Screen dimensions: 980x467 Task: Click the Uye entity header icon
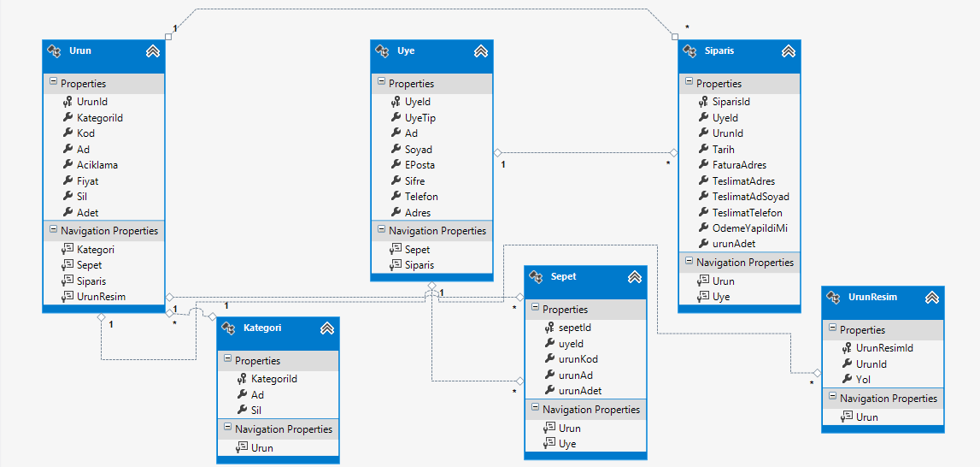tap(382, 51)
